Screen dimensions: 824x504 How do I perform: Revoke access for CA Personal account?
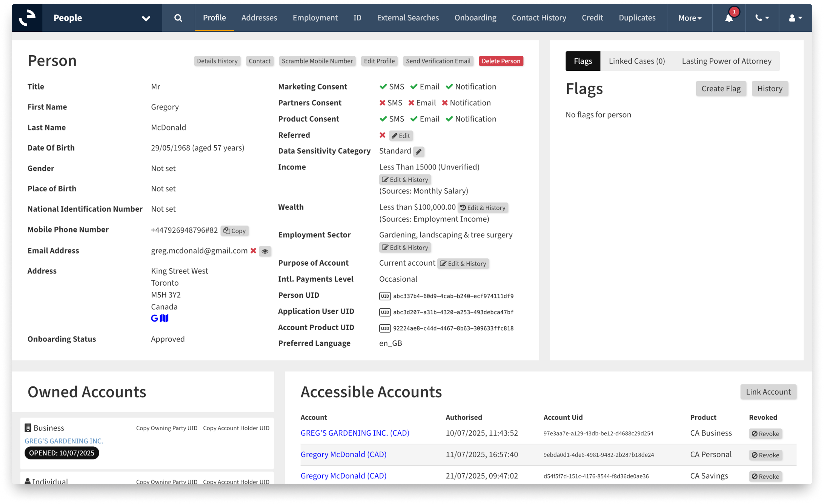coord(765,455)
